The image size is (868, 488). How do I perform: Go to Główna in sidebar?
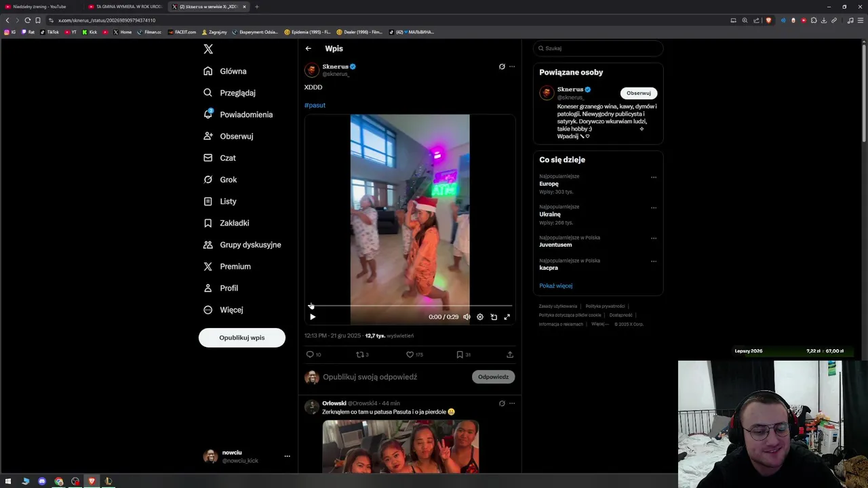point(224,71)
